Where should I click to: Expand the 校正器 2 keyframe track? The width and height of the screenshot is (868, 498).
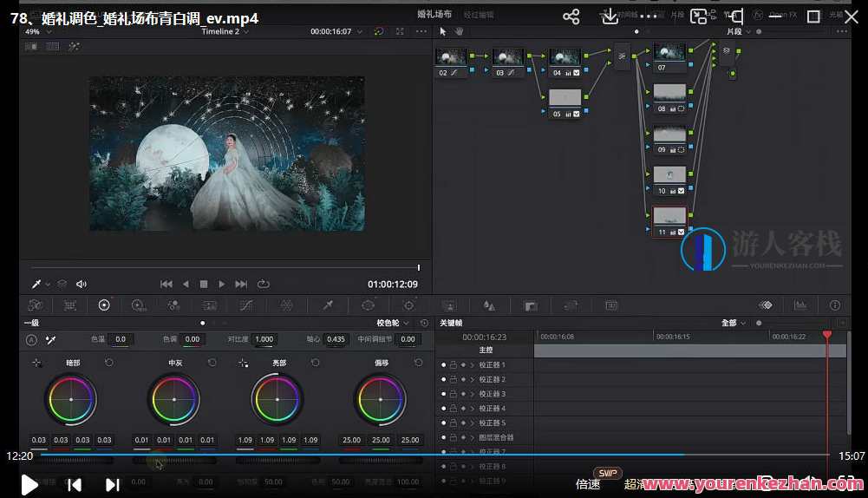click(x=473, y=380)
